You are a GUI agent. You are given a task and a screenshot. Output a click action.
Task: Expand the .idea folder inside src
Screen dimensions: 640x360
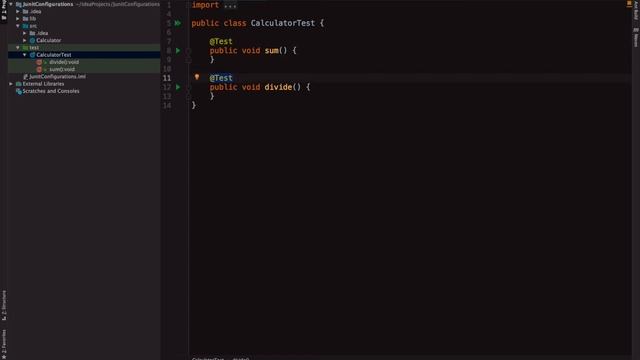[25, 33]
